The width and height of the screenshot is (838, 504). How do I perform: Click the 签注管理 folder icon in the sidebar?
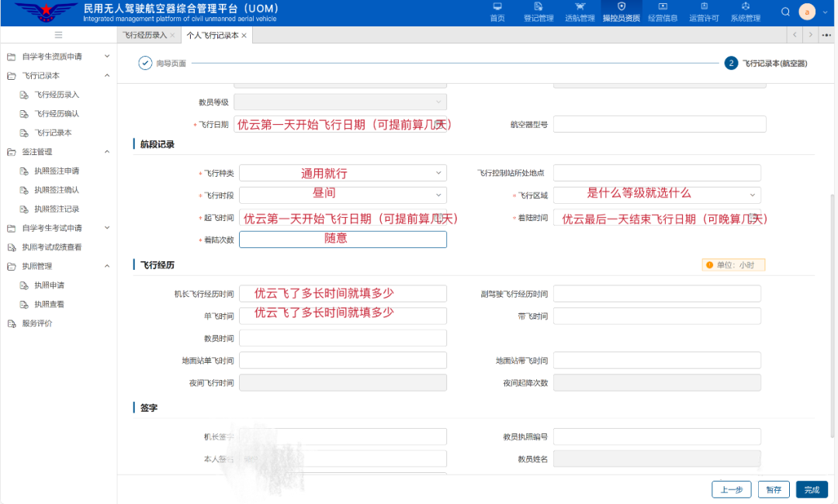point(11,152)
